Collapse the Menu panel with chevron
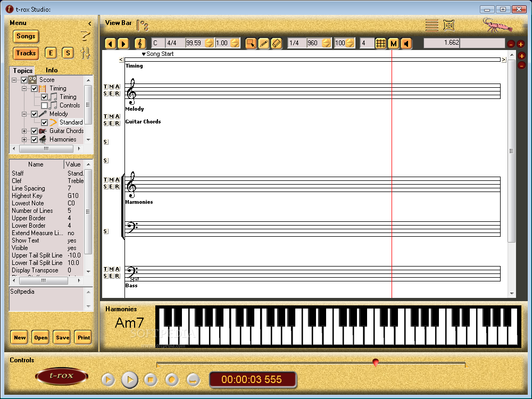532x399 pixels. tap(89, 23)
